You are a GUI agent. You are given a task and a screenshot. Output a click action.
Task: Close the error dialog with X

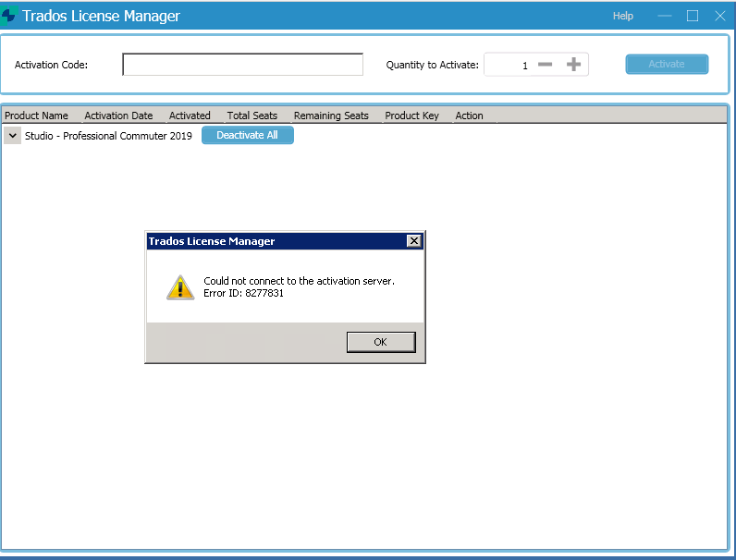pos(413,241)
